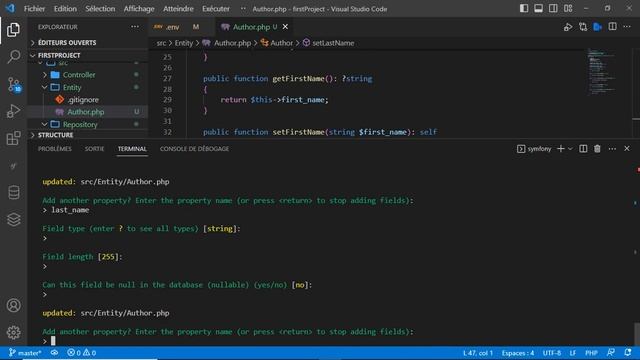Add a new terminal with plus icon

click(x=561, y=149)
